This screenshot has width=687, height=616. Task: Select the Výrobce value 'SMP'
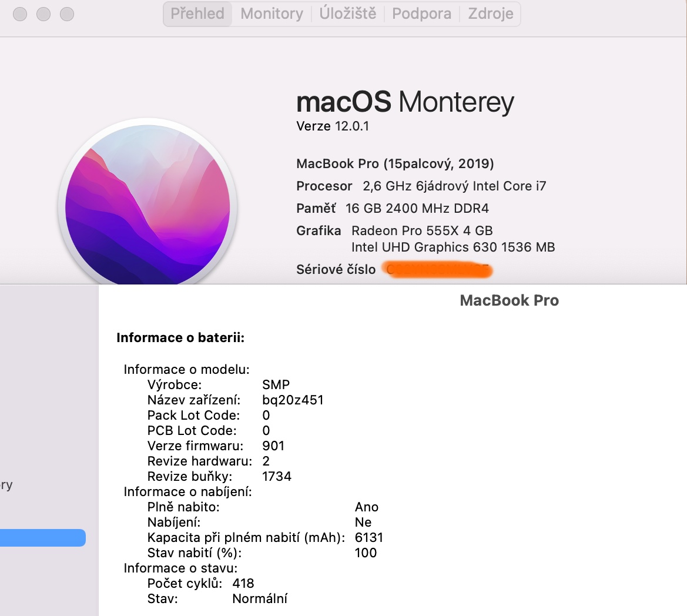[276, 384]
